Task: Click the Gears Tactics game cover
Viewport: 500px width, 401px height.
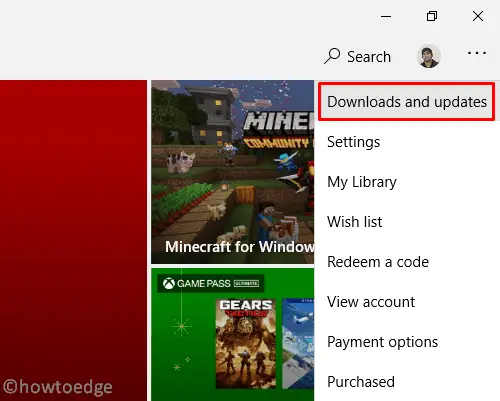Action: pos(246,343)
